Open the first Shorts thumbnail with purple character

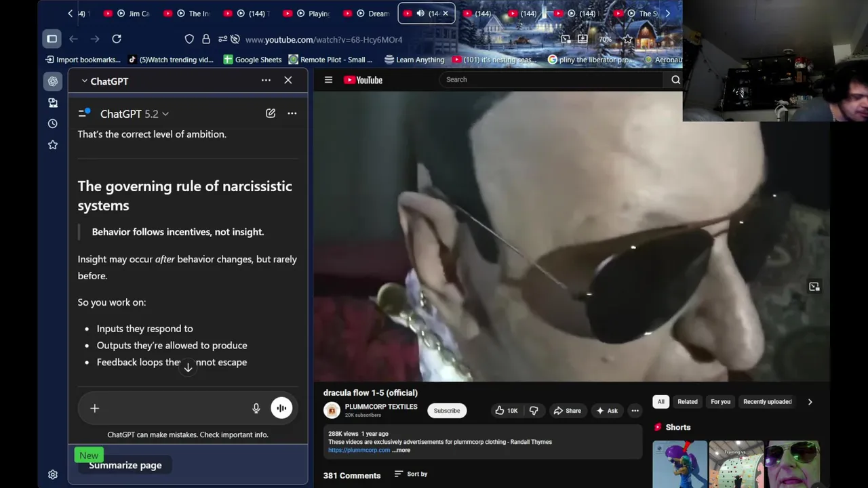[679, 464]
